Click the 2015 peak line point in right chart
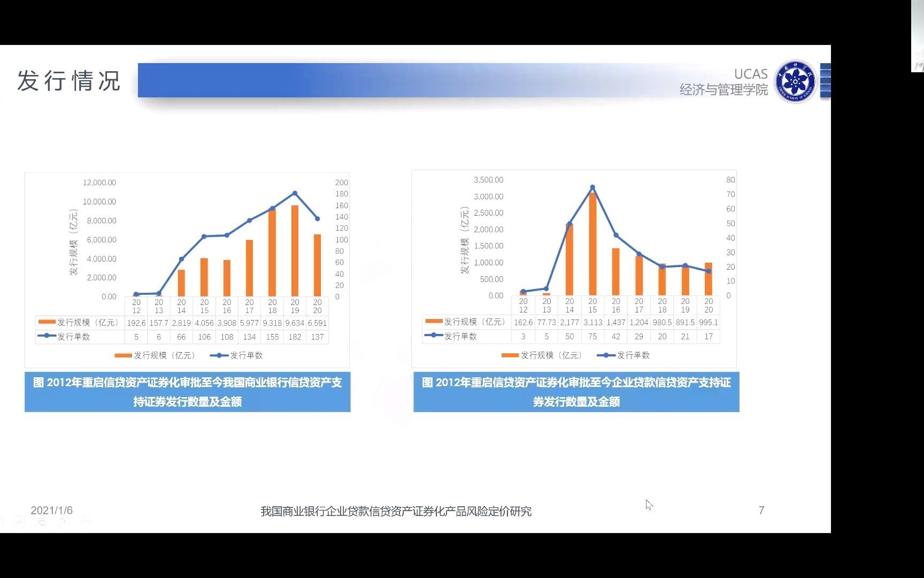The height and width of the screenshot is (578, 924). [x=592, y=187]
